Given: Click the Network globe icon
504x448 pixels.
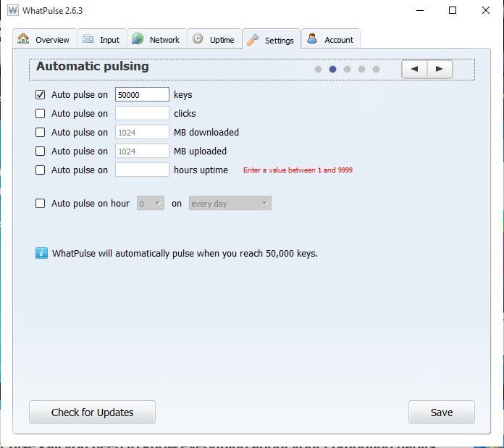Looking at the screenshot, I should (138, 38).
